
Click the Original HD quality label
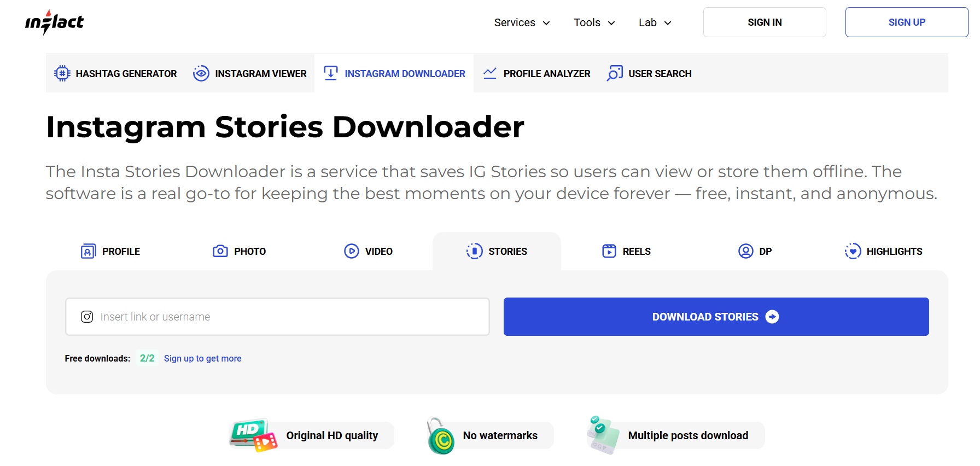point(332,435)
